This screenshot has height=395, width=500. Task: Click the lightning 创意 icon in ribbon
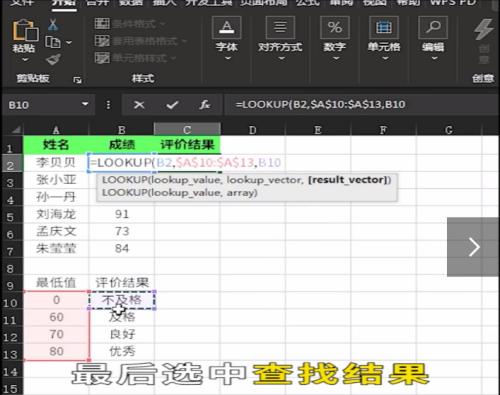483,29
